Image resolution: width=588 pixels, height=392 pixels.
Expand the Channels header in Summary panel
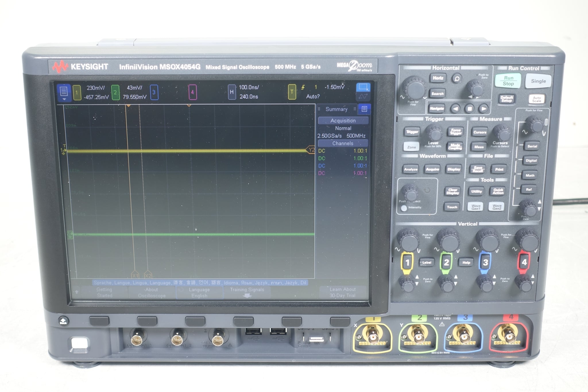(343, 143)
